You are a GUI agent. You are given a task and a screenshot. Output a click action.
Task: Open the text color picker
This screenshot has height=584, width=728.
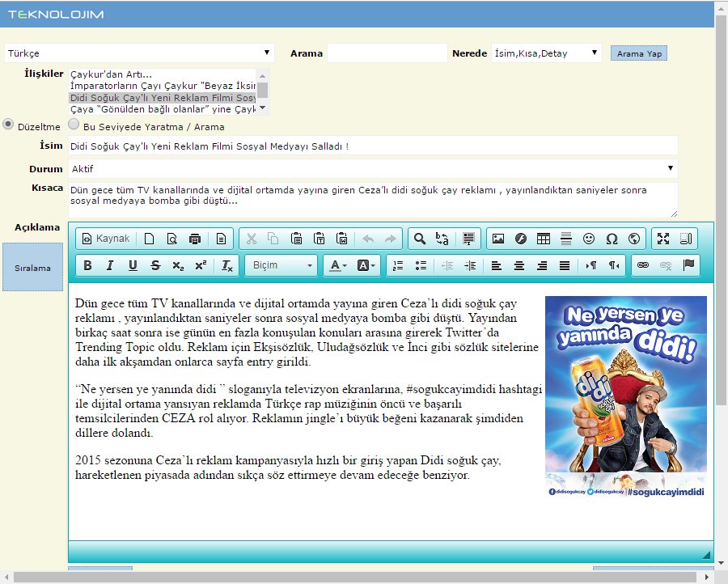click(338, 265)
